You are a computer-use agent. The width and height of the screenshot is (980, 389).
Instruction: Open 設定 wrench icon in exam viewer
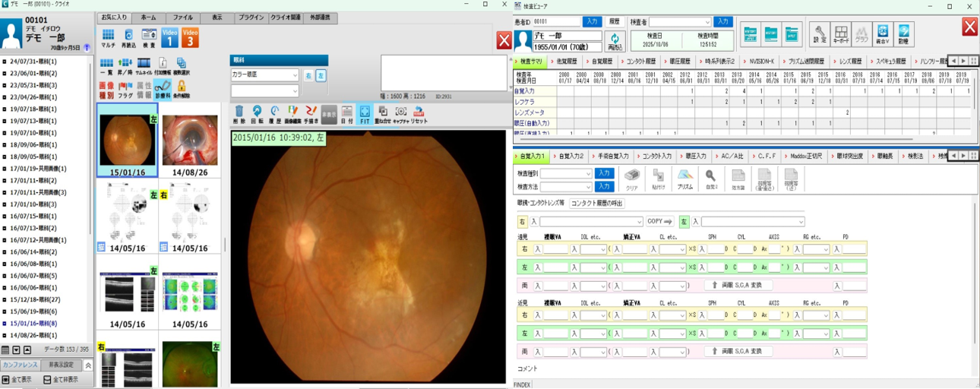(x=819, y=34)
